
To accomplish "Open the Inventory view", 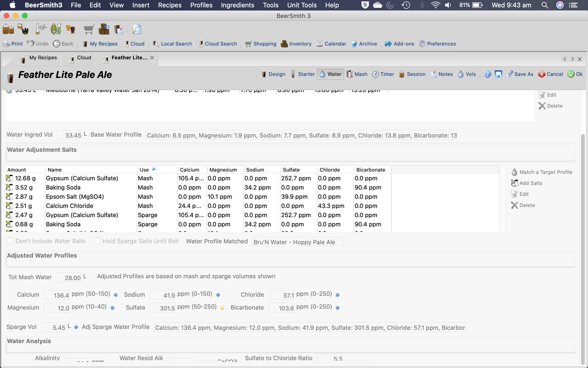I will click(x=296, y=44).
